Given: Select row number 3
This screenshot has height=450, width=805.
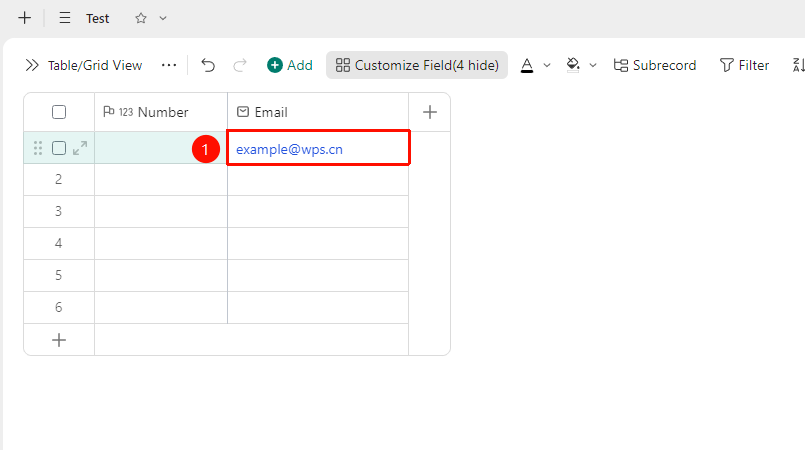Looking at the screenshot, I should 59,211.
